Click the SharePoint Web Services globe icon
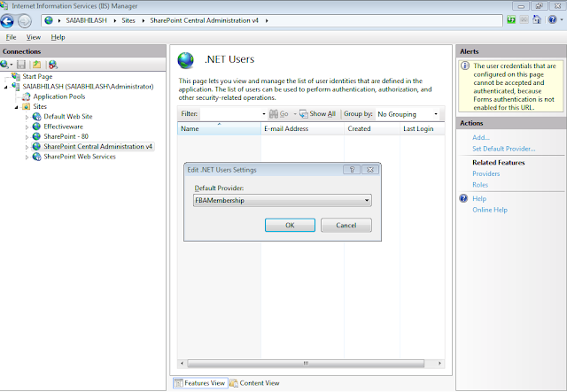 [36, 157]
